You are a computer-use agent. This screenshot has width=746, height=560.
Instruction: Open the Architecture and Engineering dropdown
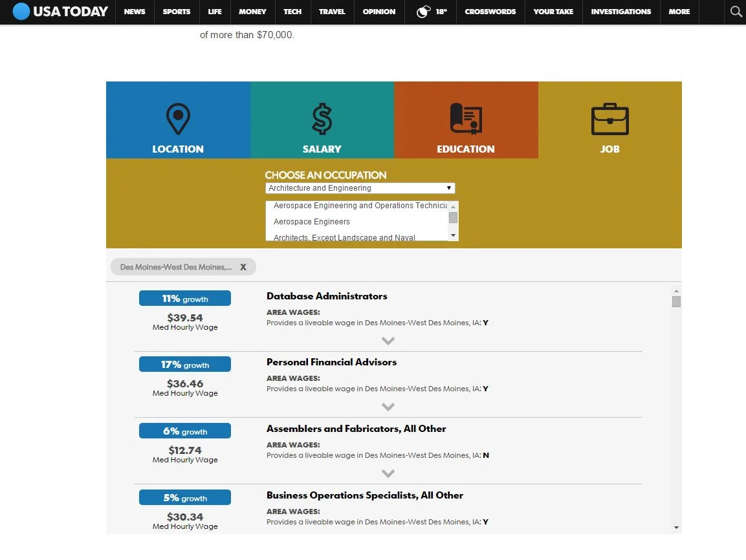pyautogui.click(x=360, y=188)
